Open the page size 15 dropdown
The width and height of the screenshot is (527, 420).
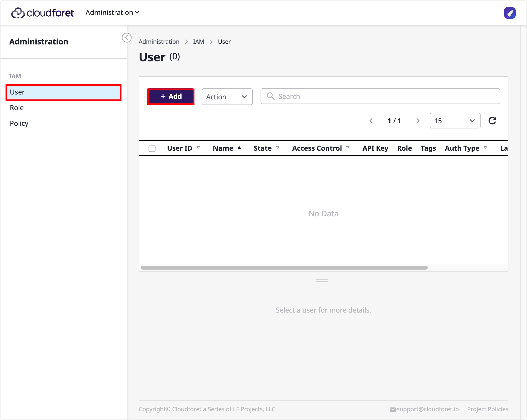coord(455,121)
